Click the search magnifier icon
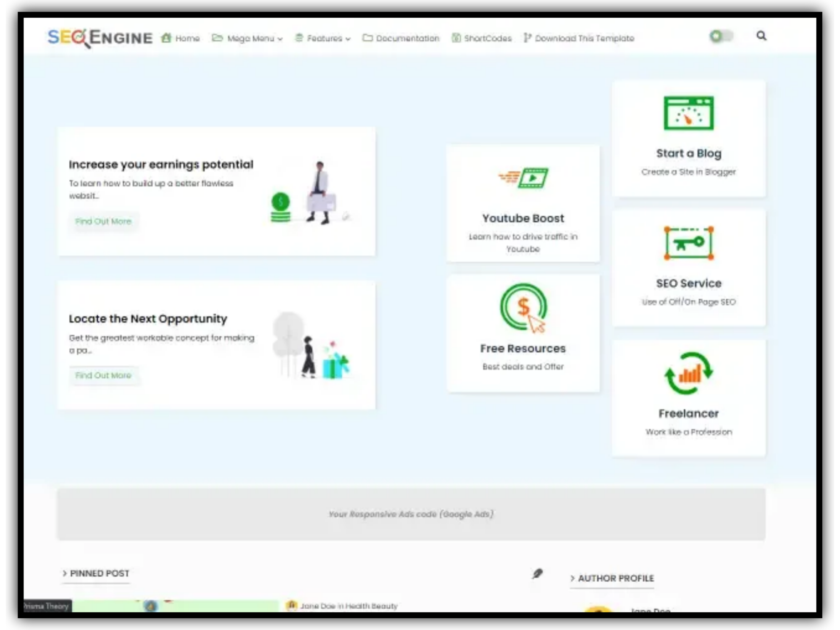Viewport: 840px width, 630px height. pyautogui.click(x=761, y=36)
